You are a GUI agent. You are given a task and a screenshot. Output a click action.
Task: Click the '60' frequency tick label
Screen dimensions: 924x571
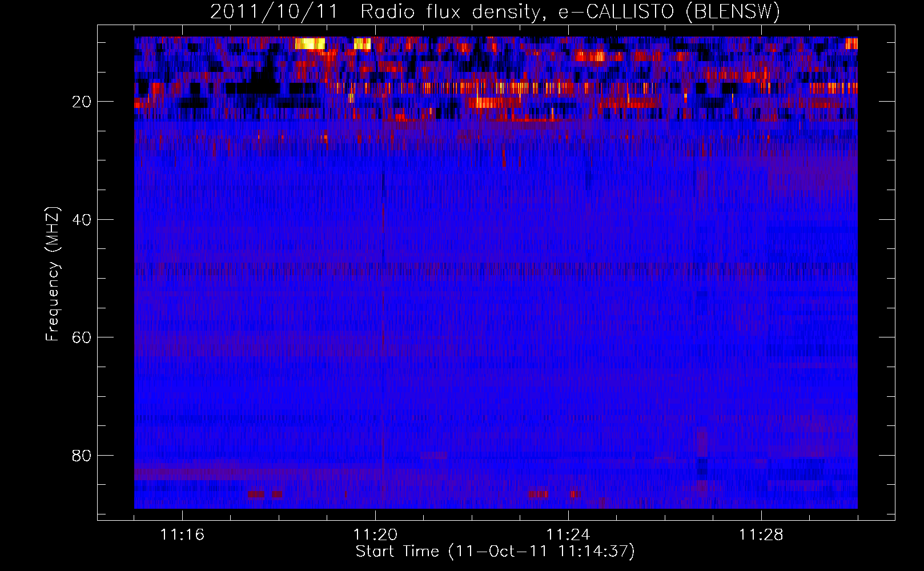82,337
